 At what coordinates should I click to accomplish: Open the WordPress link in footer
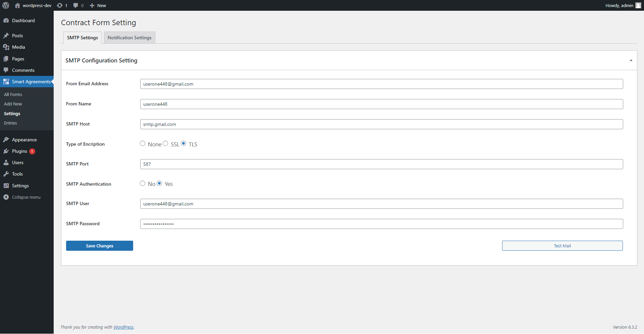[x=123, y=327]
